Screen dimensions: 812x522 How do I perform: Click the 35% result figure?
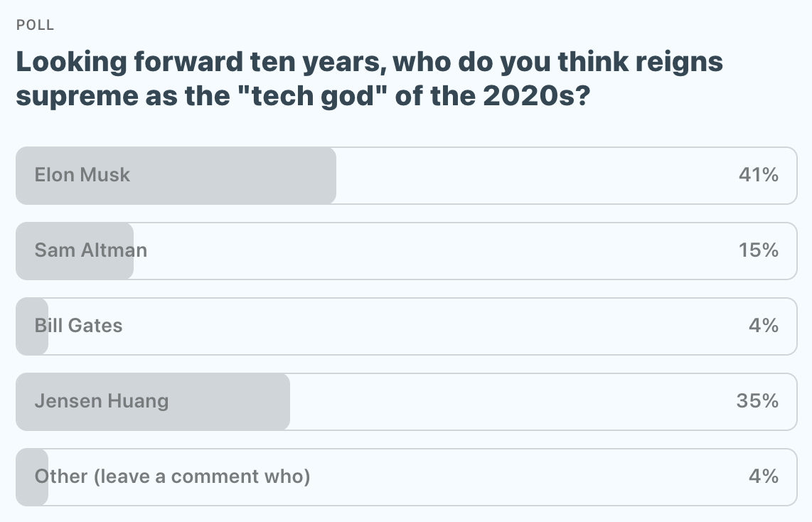757,401
